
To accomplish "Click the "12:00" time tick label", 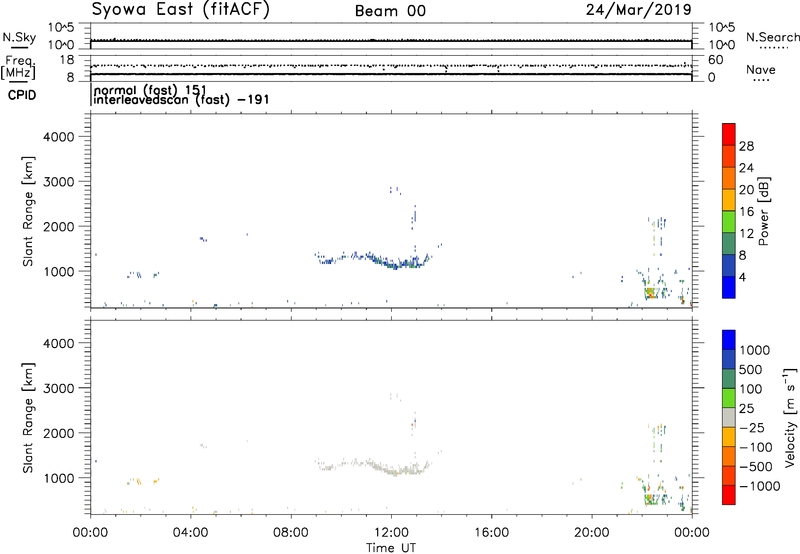I will (x=391, y=533).
